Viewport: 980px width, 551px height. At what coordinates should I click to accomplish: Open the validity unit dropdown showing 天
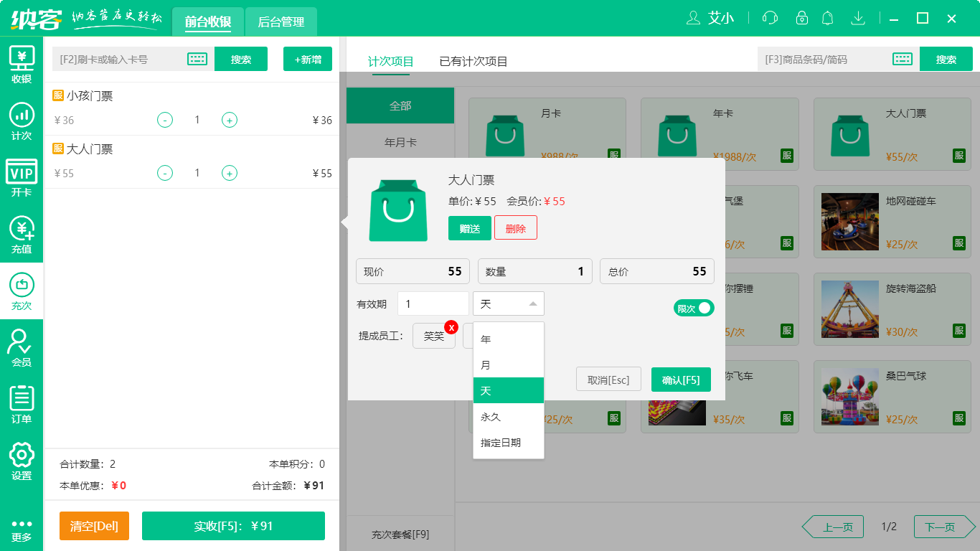click(x=508, y=303)
